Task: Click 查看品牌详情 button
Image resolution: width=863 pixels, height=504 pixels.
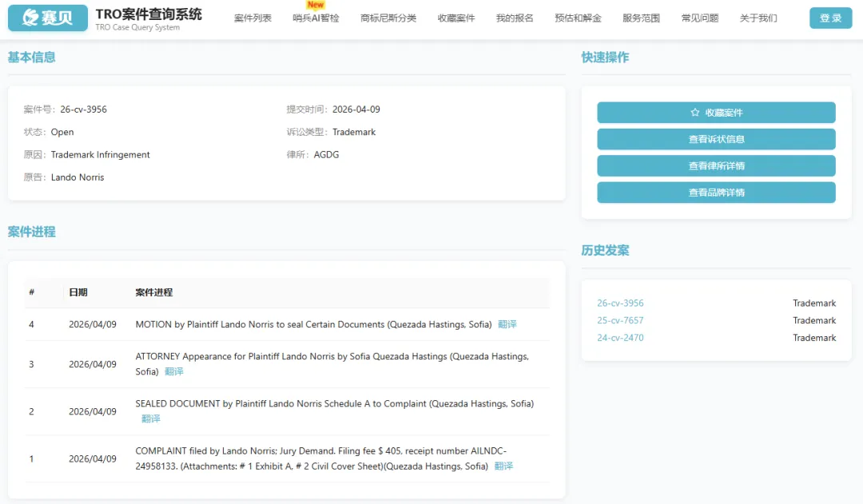Action: [x=716, y=192]
